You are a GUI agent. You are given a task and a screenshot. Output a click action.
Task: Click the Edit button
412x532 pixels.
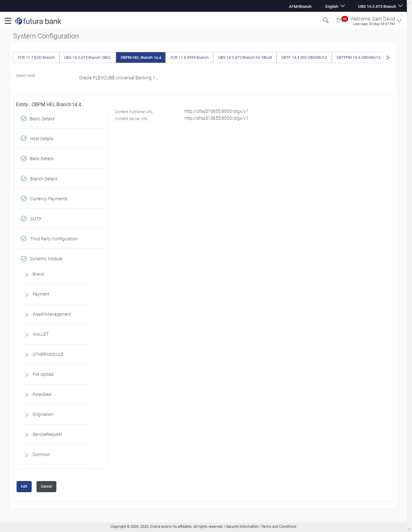[x=24, y=486]
